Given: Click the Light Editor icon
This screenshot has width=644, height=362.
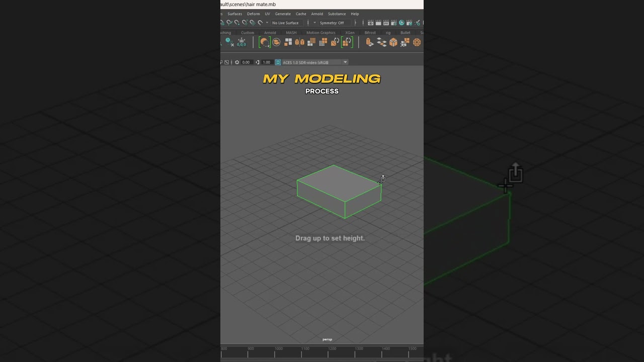Looking at the screenshot, I should [x=417, y=23].
